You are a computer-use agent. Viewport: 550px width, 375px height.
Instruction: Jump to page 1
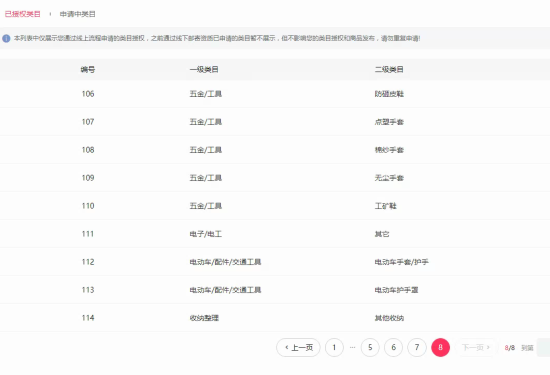click(334, 347)
